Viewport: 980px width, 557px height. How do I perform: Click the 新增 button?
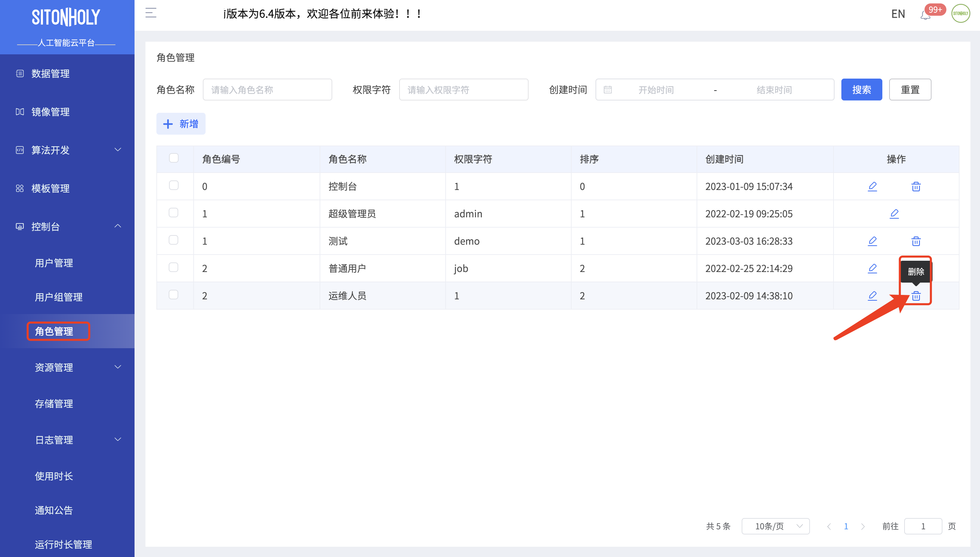(181, 124)
